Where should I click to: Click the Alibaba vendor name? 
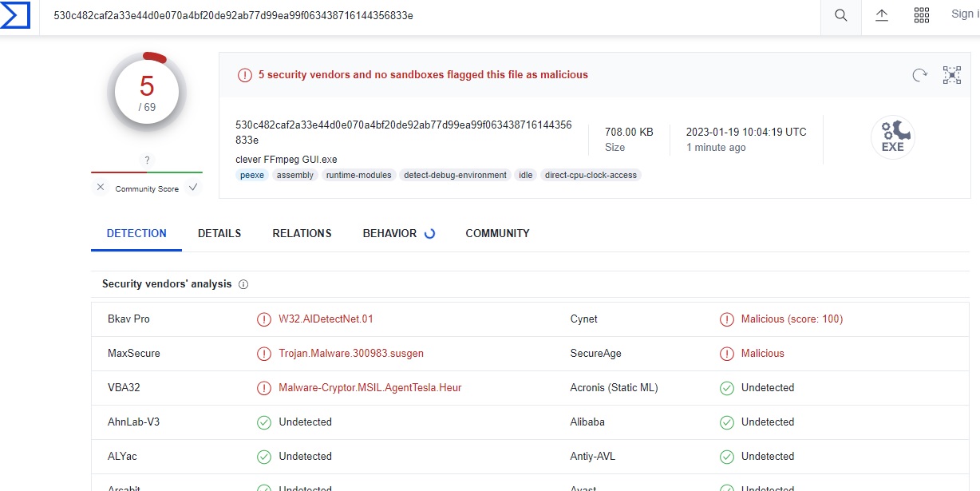coord(587,422)
